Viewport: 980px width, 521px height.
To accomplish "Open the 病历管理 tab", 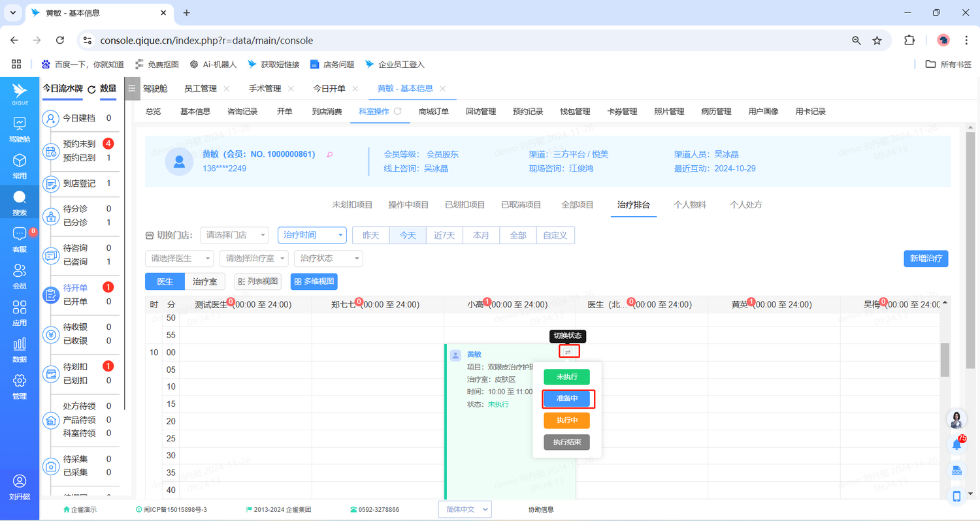I will (715, 112).
